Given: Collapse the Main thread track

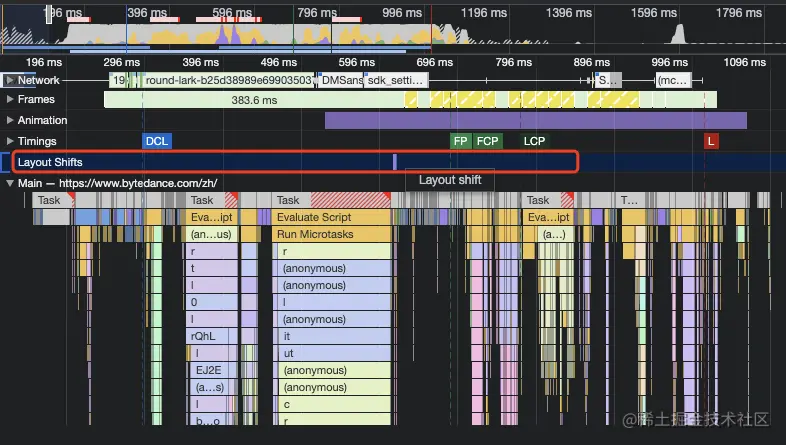Looking at the screenshot, I should coord(10,183).
